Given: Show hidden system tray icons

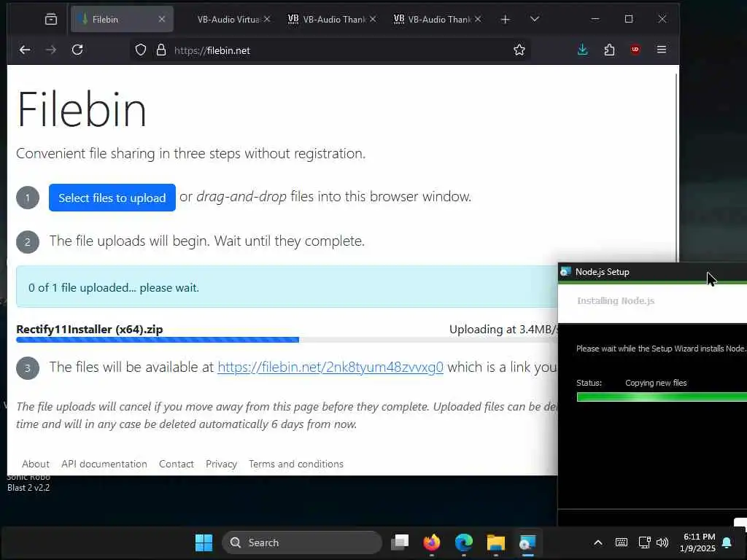Looking at the screenshot, I should pyautogui.click(x=598, y=542).
